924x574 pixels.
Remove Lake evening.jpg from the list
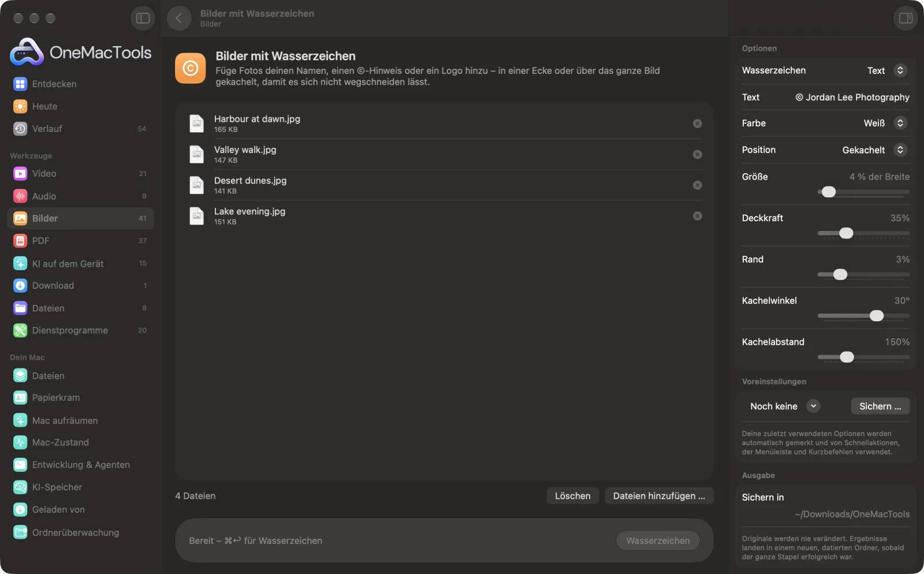coord(698,216)
